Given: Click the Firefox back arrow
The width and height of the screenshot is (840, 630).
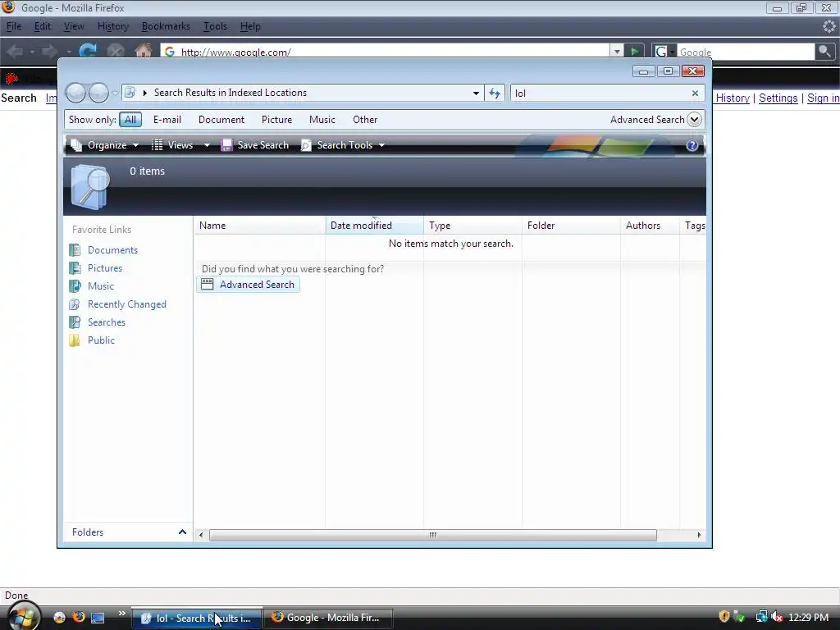Looking at the screenshot, I should coord(15,52).
